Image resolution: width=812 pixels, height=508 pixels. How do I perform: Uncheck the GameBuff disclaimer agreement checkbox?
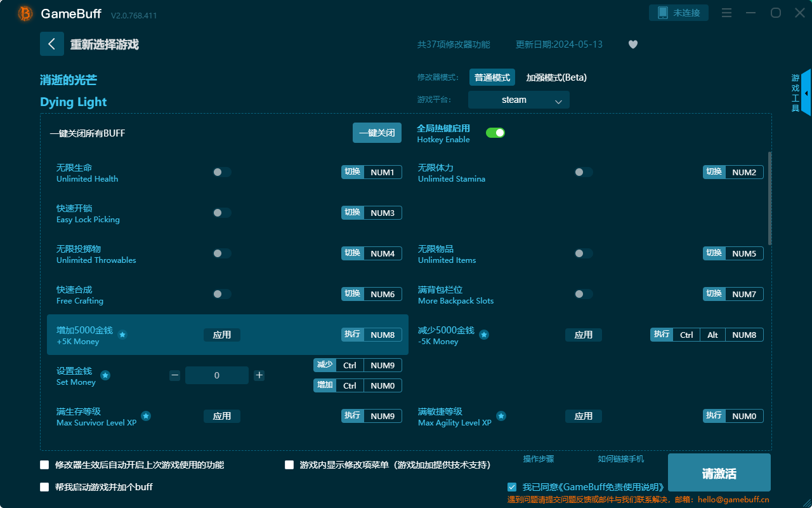click(512, 487)
